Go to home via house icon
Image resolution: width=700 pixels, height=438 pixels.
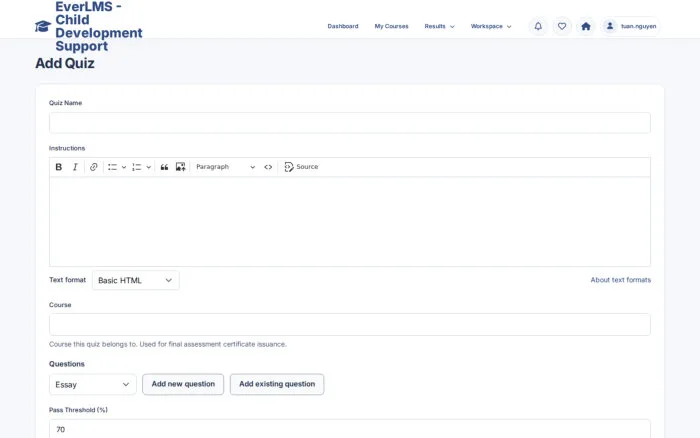point(586,26)
